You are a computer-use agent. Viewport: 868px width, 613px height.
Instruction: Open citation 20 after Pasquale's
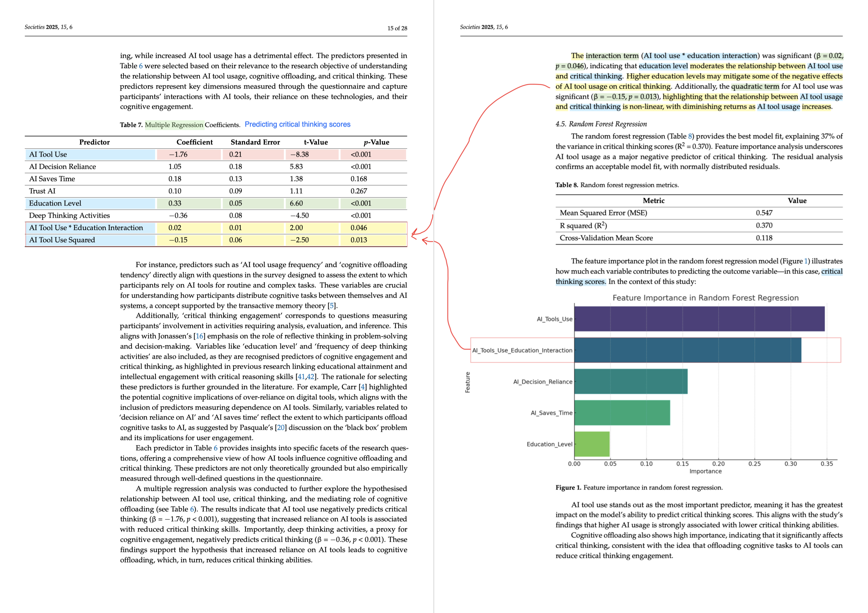point(280,428)
